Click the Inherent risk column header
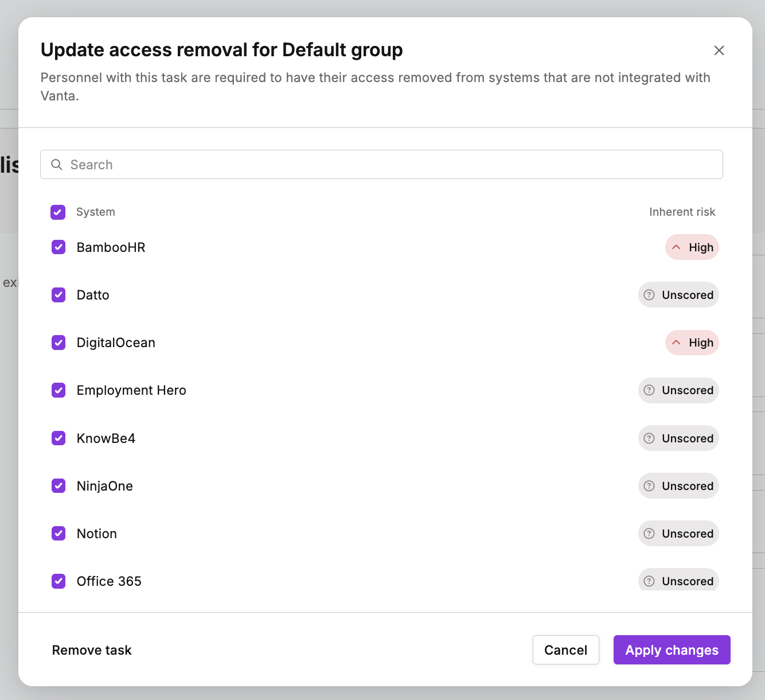765x700 pixels. tap(682, 212)
